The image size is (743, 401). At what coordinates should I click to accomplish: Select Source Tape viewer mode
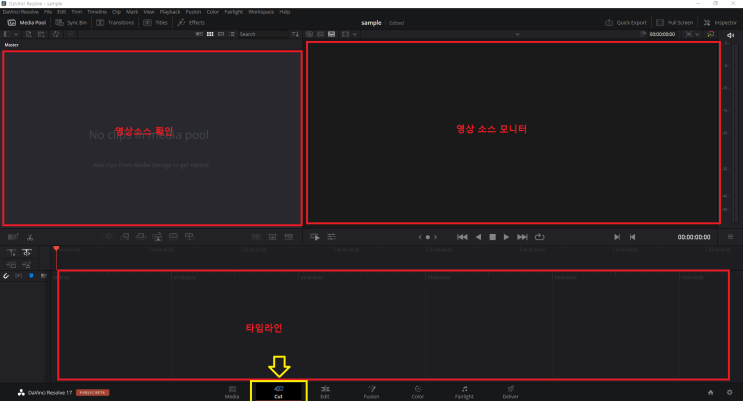click(320, 34)
